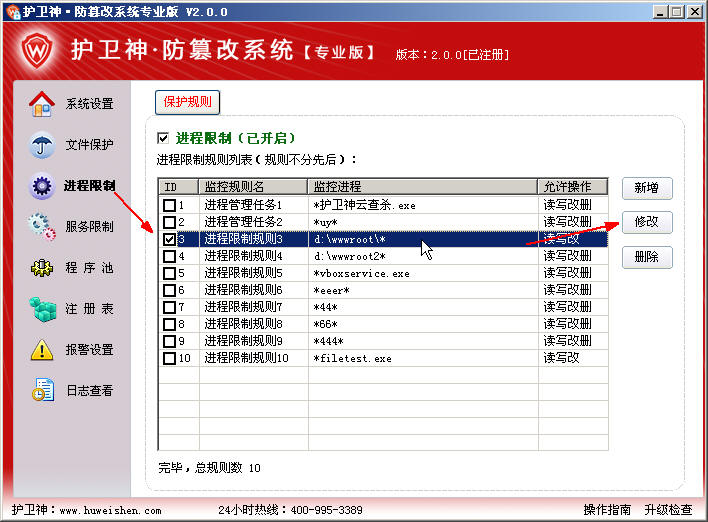Click the 新增 button
Screen dimensions: 708x522
click(647, 188)
